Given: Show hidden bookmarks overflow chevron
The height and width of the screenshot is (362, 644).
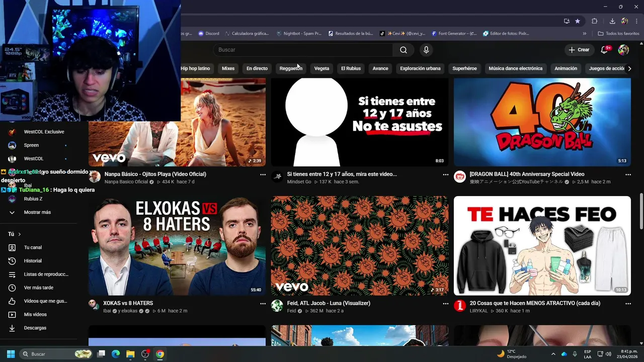Looking at the screenshot, I should tap(585, 34).
